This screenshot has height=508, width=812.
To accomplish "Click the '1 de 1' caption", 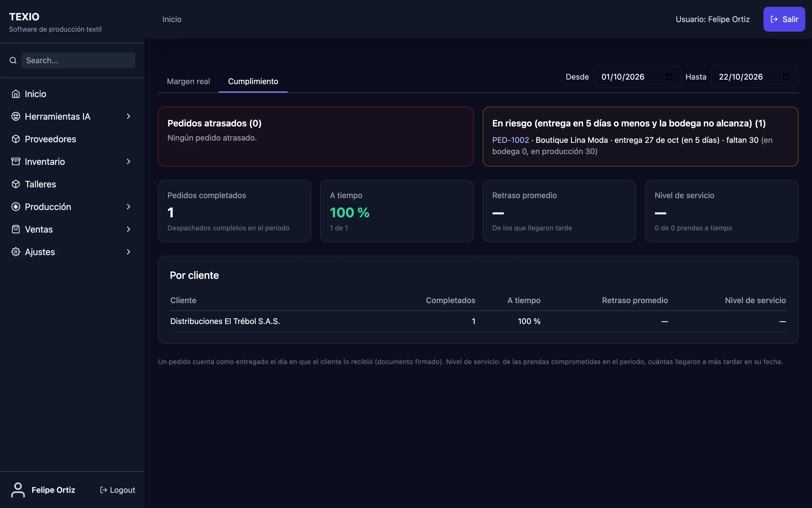I will (339, 228).
